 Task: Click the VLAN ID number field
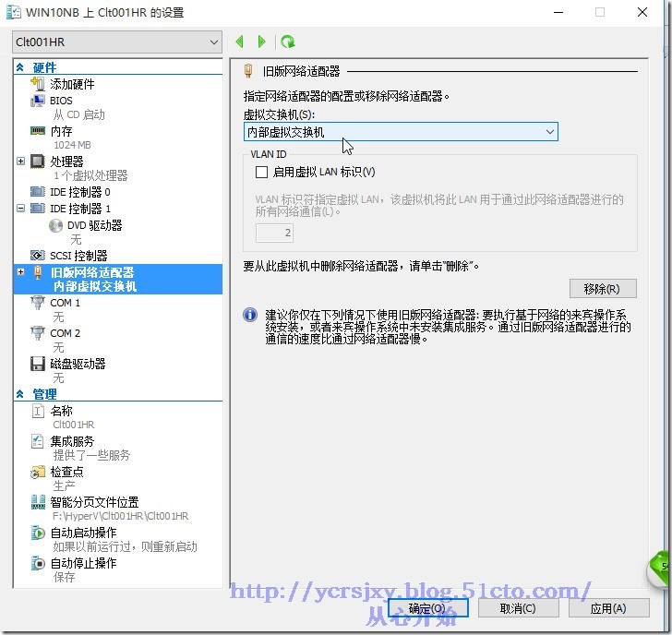[x=274, y=233]
